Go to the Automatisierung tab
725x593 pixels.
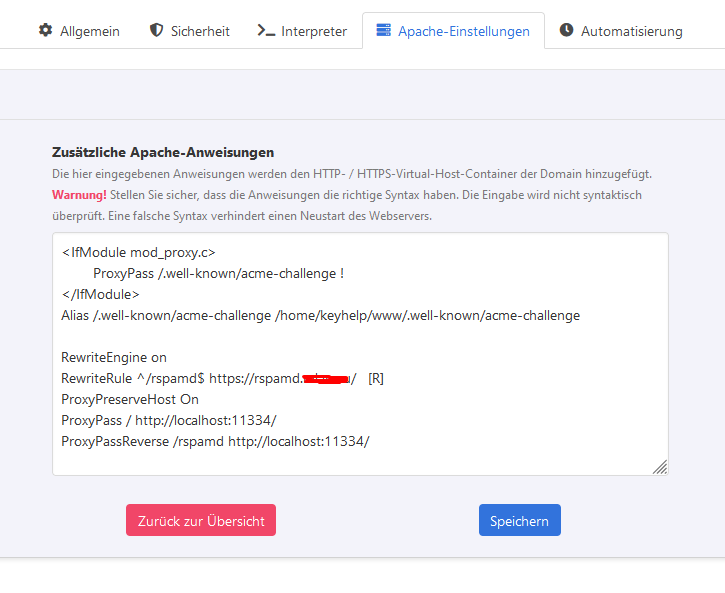pyautogui.click(x=631, y=31)
